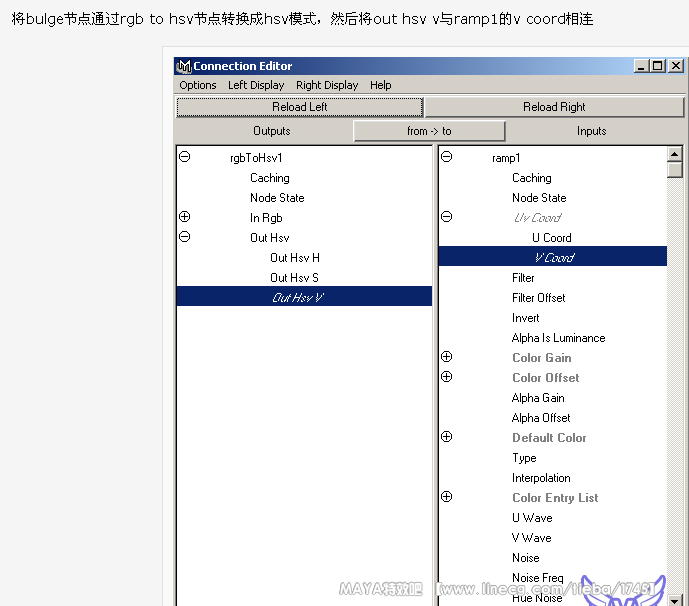Screen dimensions: 689x606
Task: Expand the Color Entry List attribute
Action: point(446,497)
